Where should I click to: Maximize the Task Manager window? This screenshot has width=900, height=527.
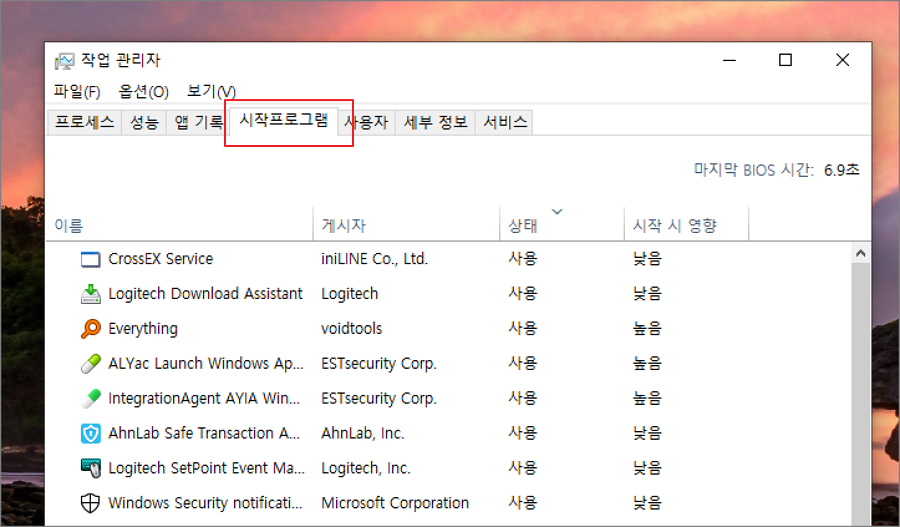tap(785, 60)
